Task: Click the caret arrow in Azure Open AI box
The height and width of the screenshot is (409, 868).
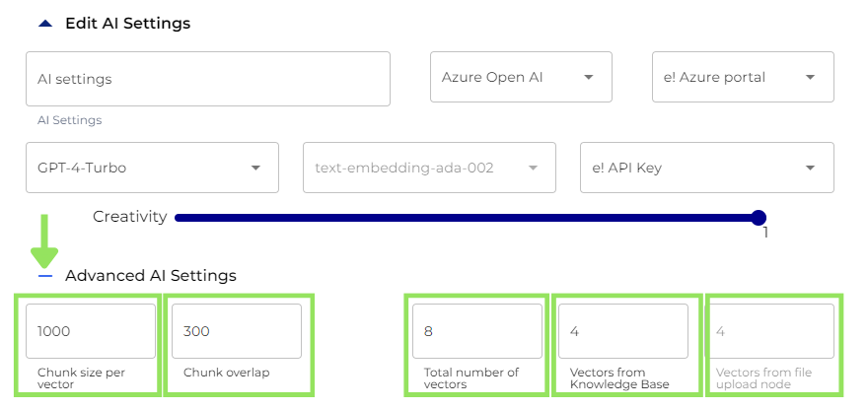Action: (589, 77)
